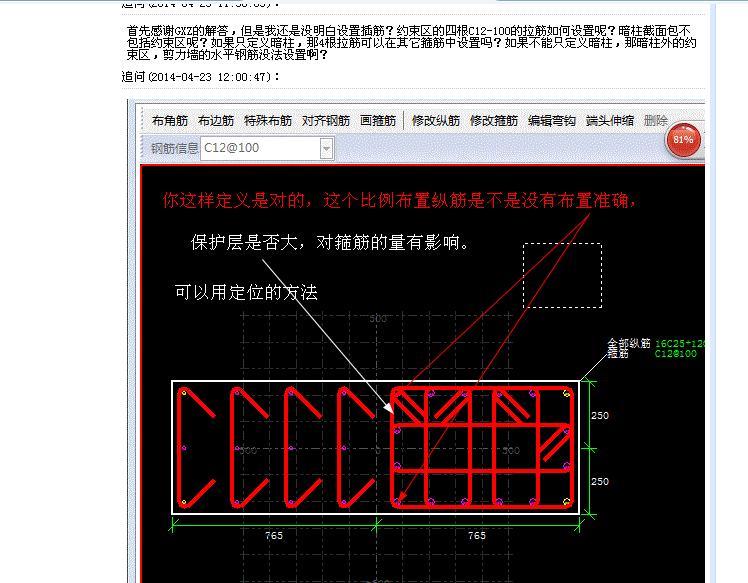Click the 全部纵筋 annotation label
Image resolution: width=748 pixels, height=583 pixels.
(x=628, y=344)
